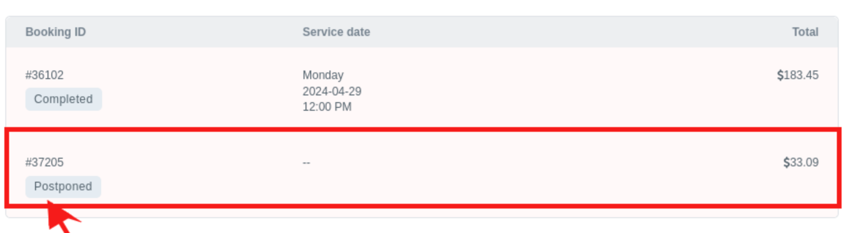Select the Monday service day text
Viewport: 868px width, 233px height.
323,75
